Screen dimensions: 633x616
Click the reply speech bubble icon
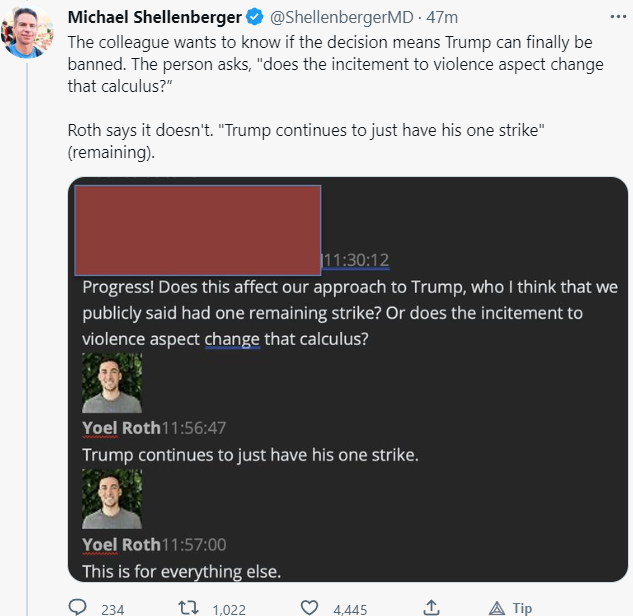[78, 606]
